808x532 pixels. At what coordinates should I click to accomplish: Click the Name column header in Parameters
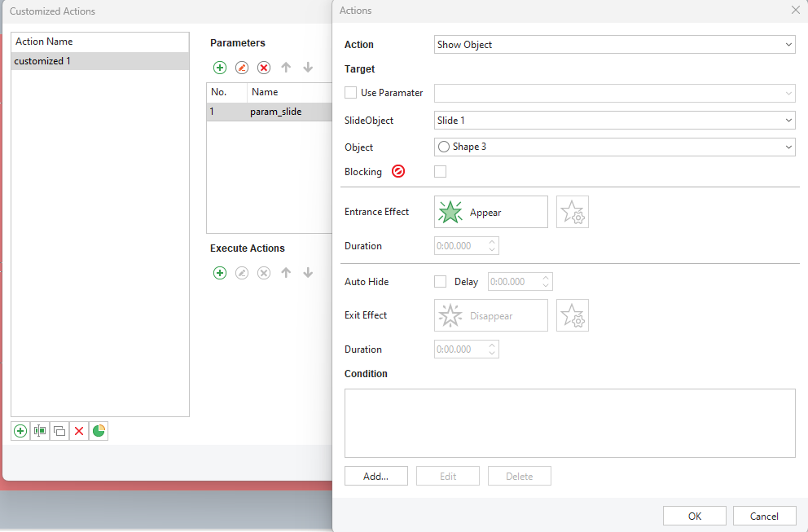pos(290,92)
